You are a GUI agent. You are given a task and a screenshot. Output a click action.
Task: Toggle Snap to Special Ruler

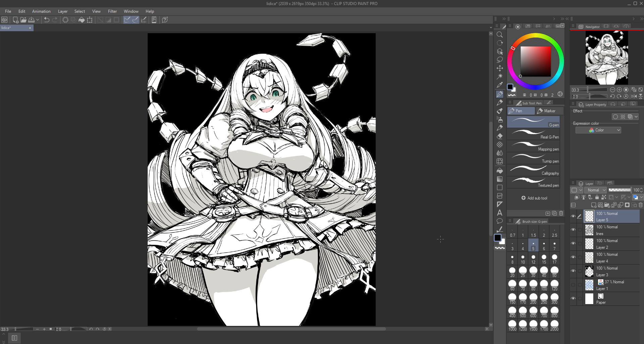tap(135, 20)
